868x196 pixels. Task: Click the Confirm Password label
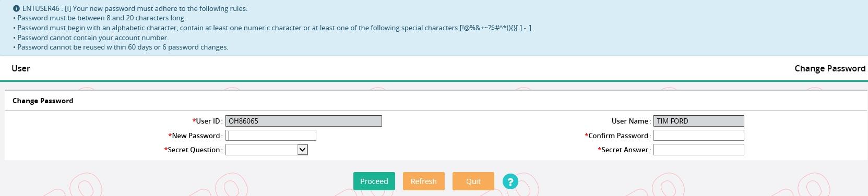coord(618,136)
